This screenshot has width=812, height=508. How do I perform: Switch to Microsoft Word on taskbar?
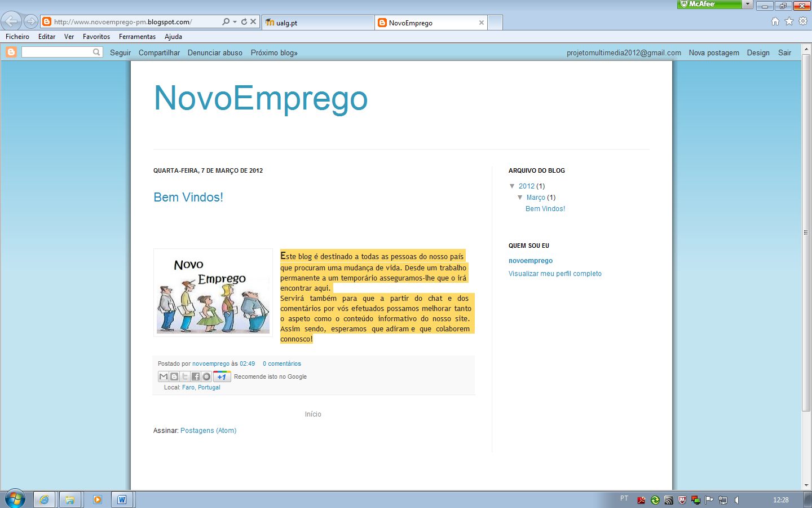122,500
